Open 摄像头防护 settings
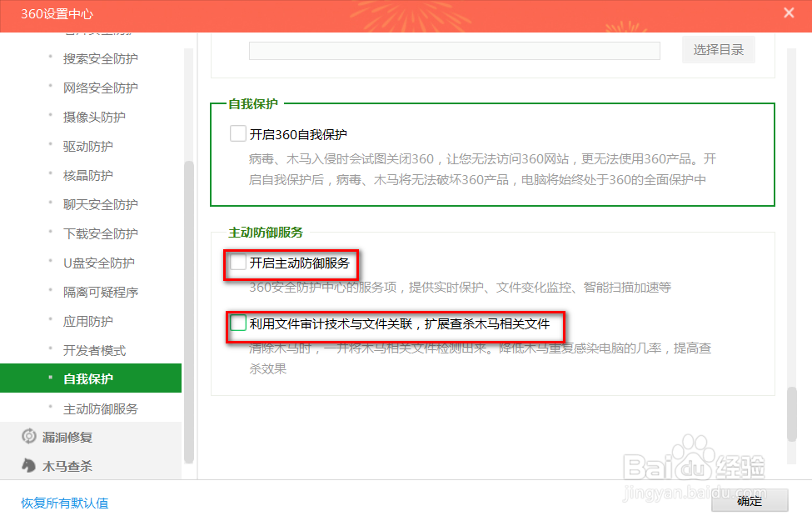 (94, 118)
